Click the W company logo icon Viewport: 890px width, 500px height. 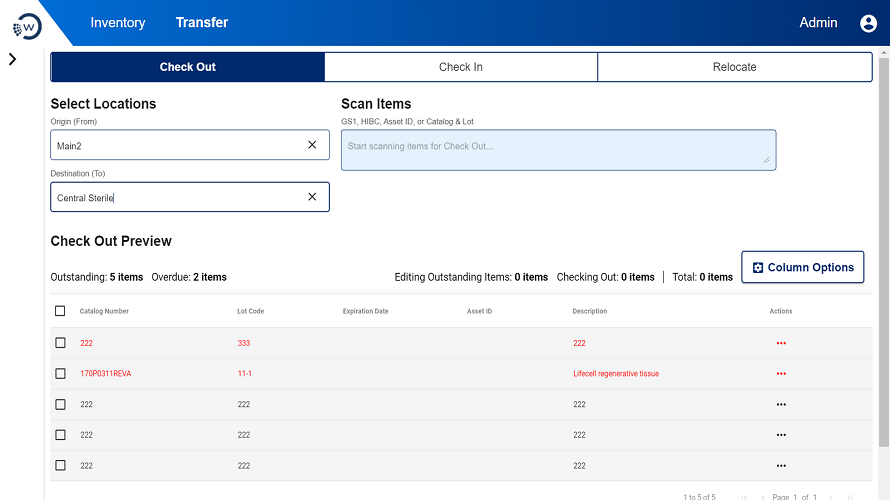coord(27,26)
